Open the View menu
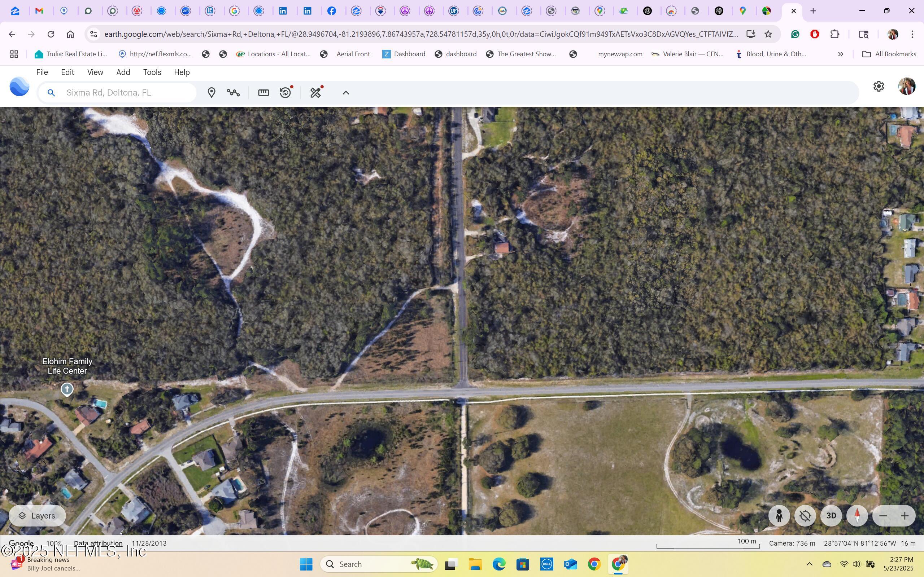The image size is (924, 577). [95, 72]
